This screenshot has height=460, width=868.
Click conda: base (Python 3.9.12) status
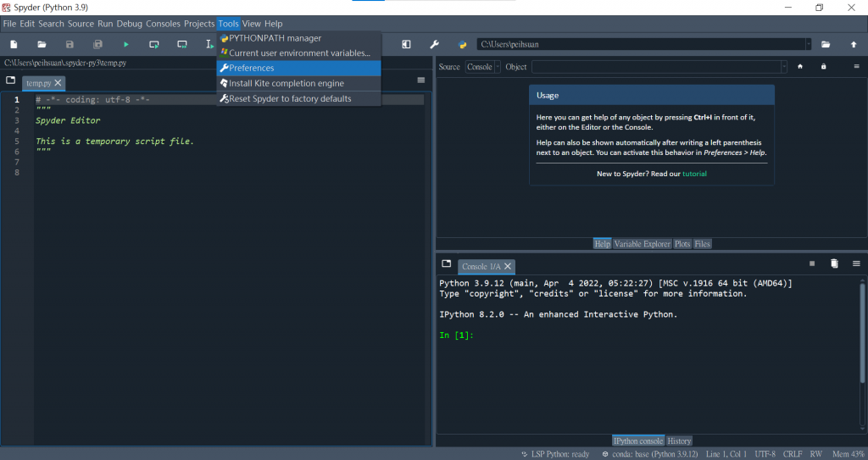pos(650,454)
